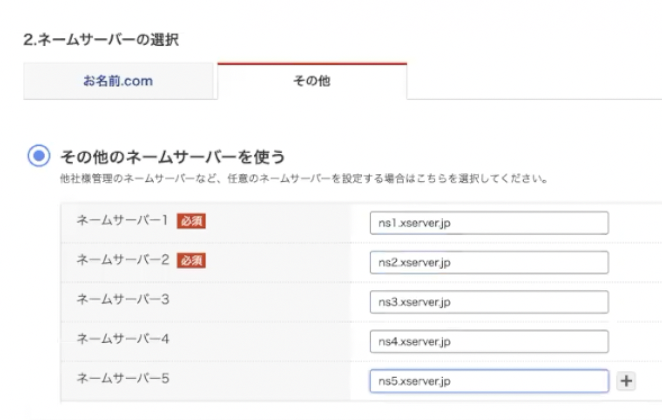Click the ネームサーバー2 label text
The image size is (662, 420).
[122, 260]
